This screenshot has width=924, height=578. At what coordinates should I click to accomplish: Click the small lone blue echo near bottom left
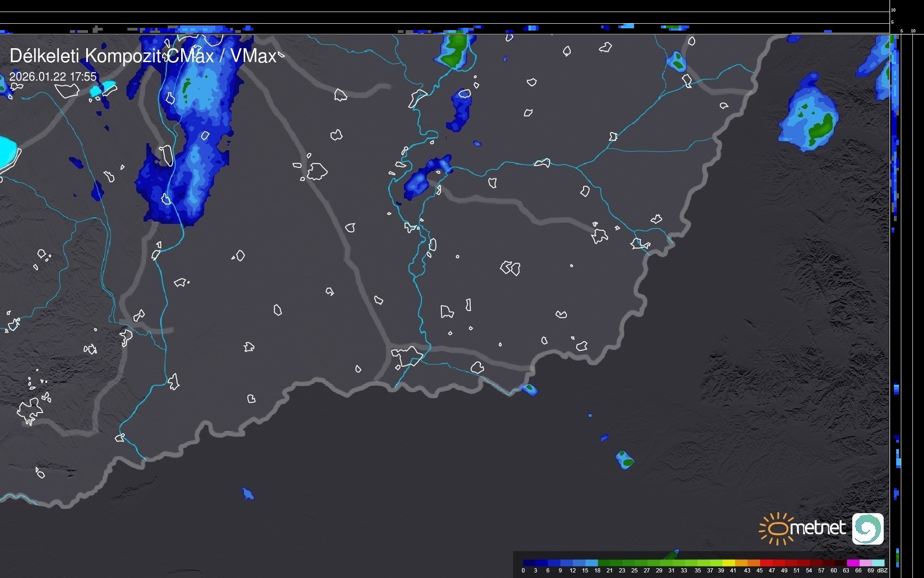pos(247,494)
